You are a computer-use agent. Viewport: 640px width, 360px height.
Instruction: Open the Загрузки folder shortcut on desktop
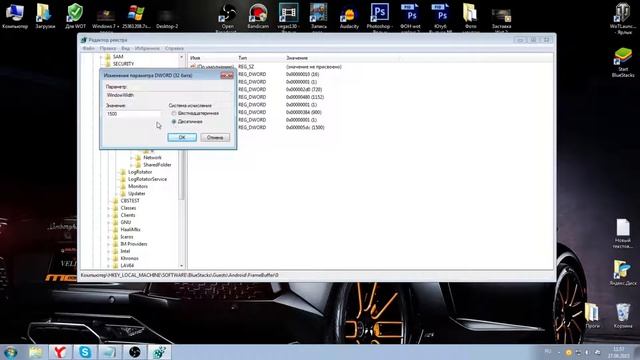point(45,16)
